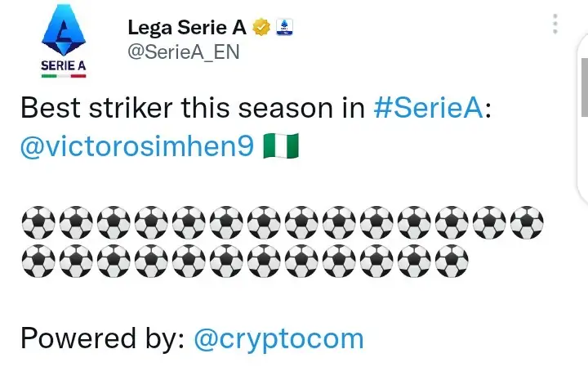Open the @cryptocom mention link
This screenshot has width=588, height=376.
(x=278, y=338)
